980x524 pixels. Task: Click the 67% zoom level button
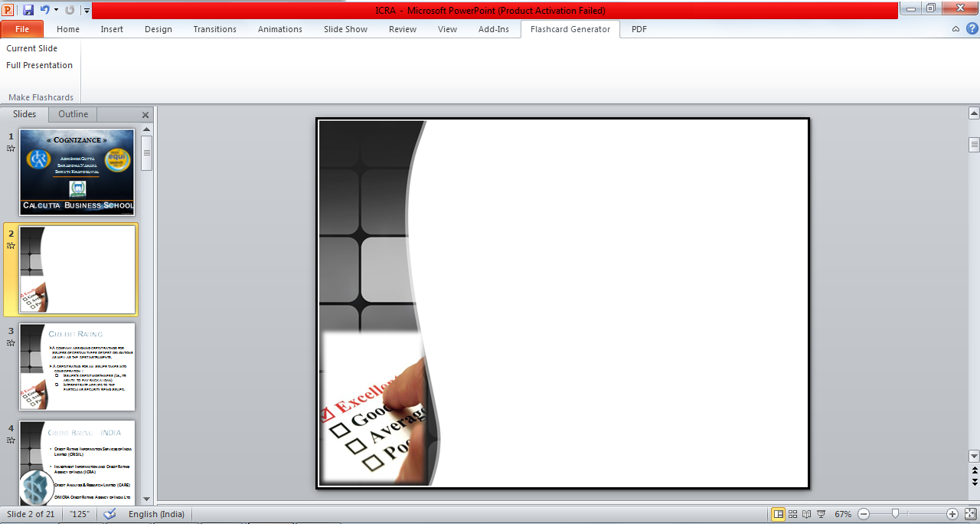[843, 514]
